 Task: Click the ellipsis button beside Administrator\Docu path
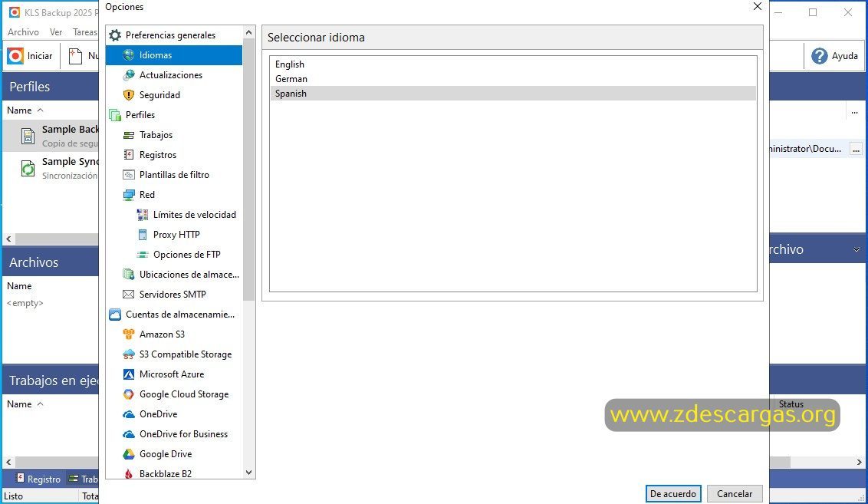click(x=856, y=149)
